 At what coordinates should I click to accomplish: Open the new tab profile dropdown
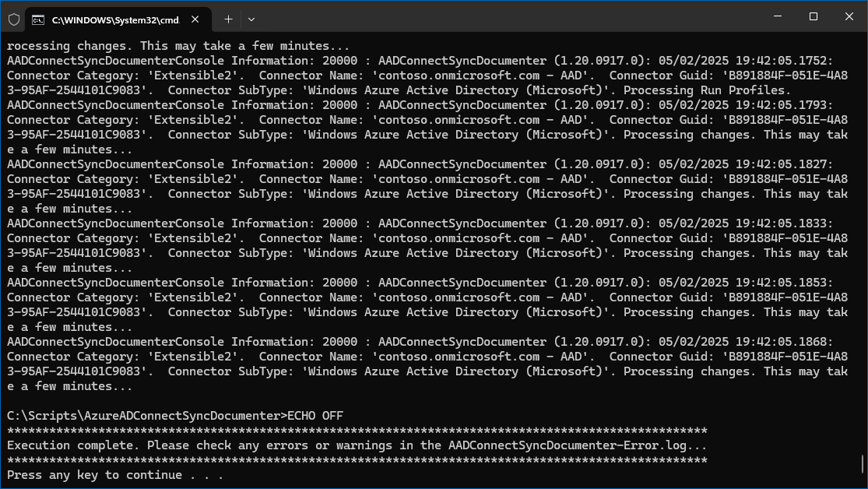251,19
